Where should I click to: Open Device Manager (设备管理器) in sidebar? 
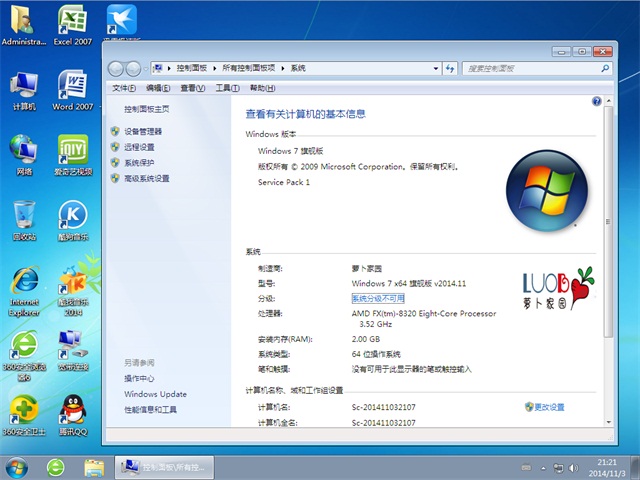tap(142, 131)
